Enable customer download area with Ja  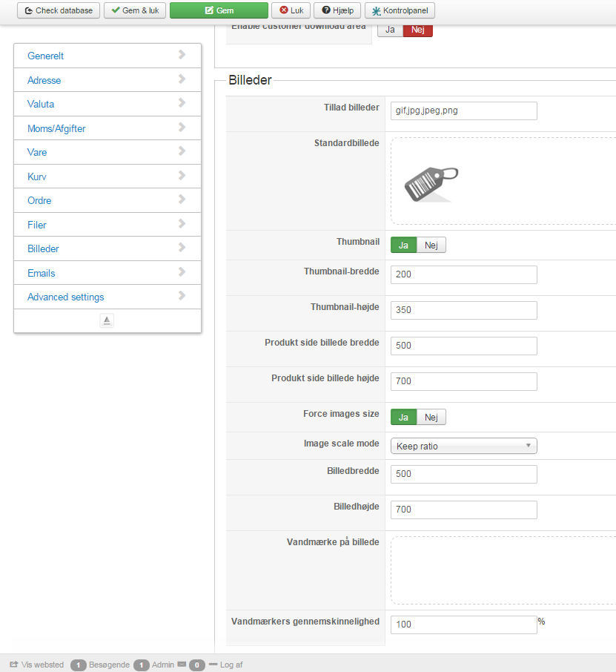pos(390,30)
